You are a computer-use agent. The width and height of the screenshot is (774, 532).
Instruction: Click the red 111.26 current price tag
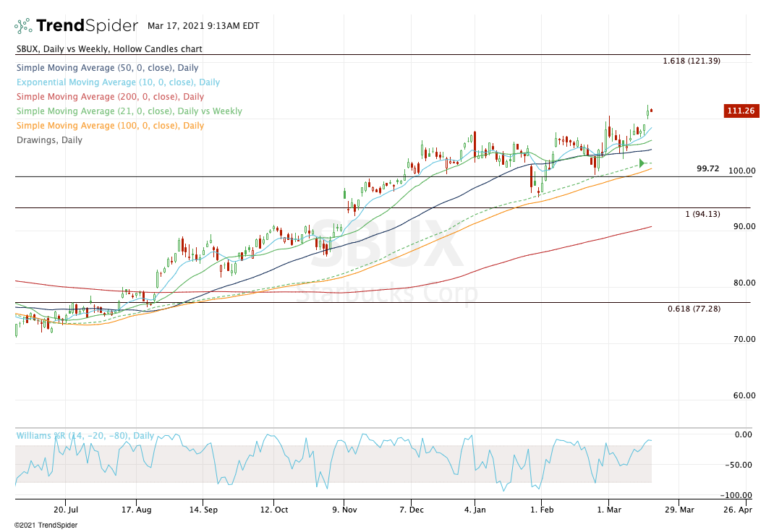(741, 111)
